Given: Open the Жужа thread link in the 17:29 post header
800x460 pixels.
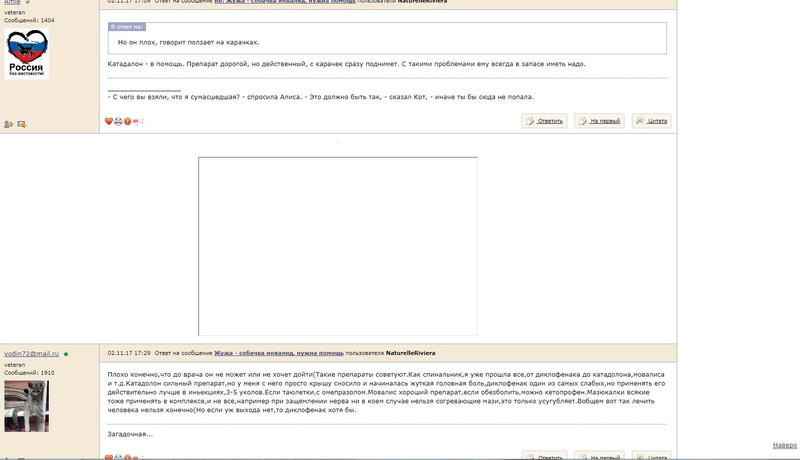Looking at the screenshot, I should tap(279, 353).
